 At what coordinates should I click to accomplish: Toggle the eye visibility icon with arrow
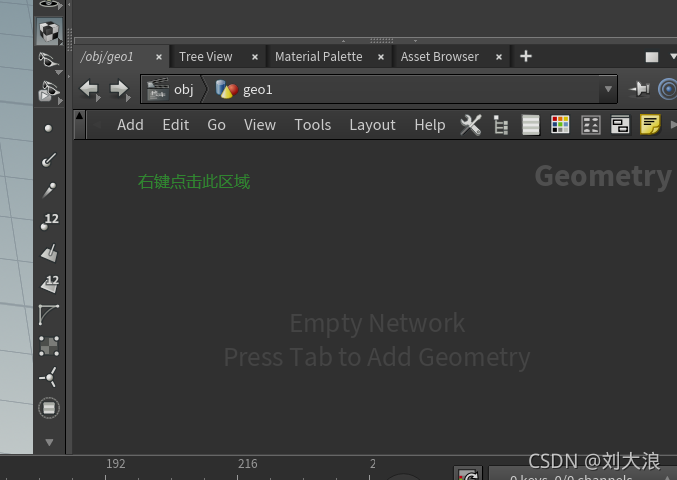tap(49, 62)
